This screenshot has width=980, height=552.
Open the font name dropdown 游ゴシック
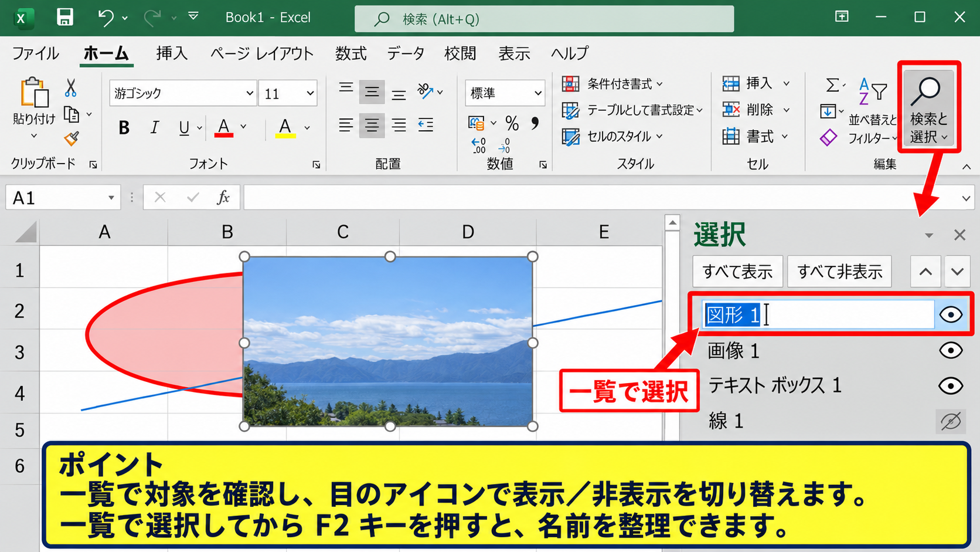(250, 93)
